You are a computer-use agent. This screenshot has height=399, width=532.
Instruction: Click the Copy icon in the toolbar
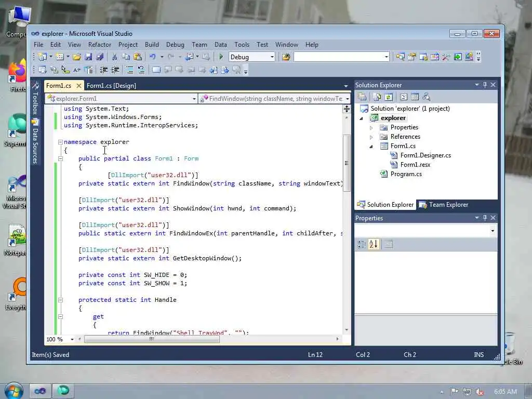pos(126,57)
